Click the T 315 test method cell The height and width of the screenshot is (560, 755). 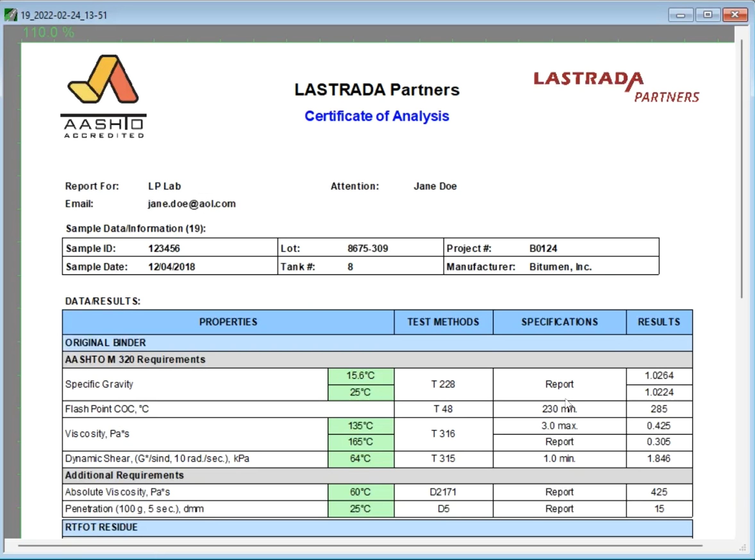coord(444,459)
